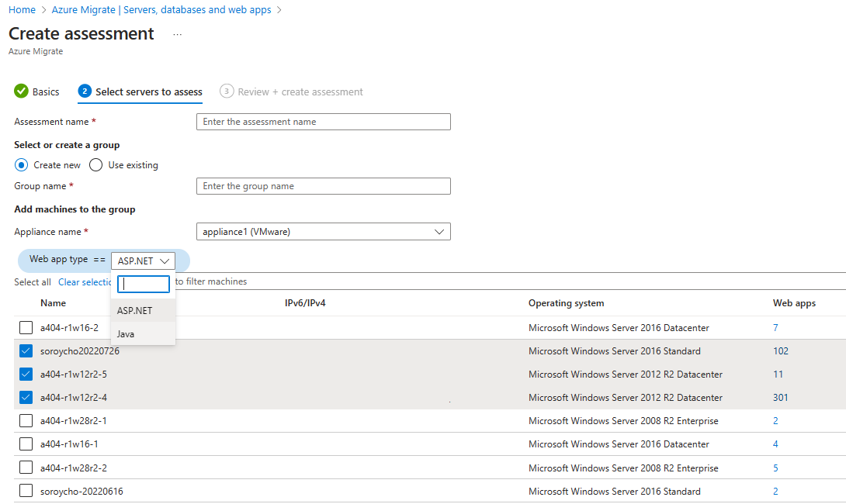Open the Appliance name dropdown
This screenshot has width=846, height=504.
(440, 231)
